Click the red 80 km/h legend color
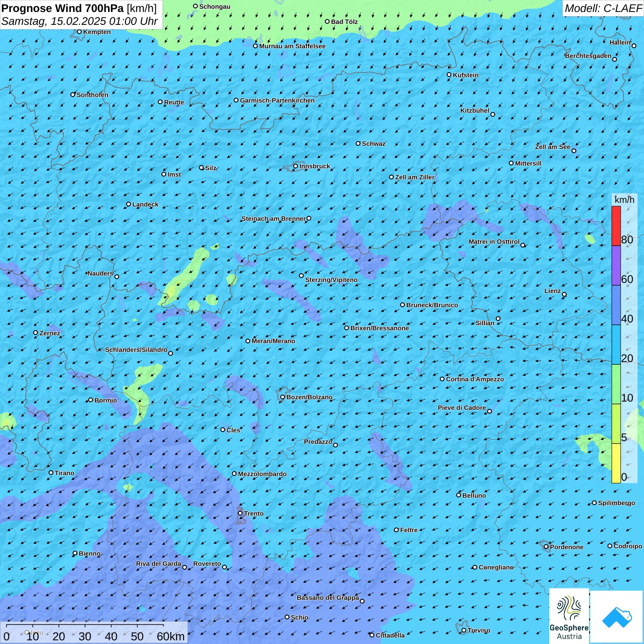The width and height of the screenshot is (644, 644). [x=616, y=226]
